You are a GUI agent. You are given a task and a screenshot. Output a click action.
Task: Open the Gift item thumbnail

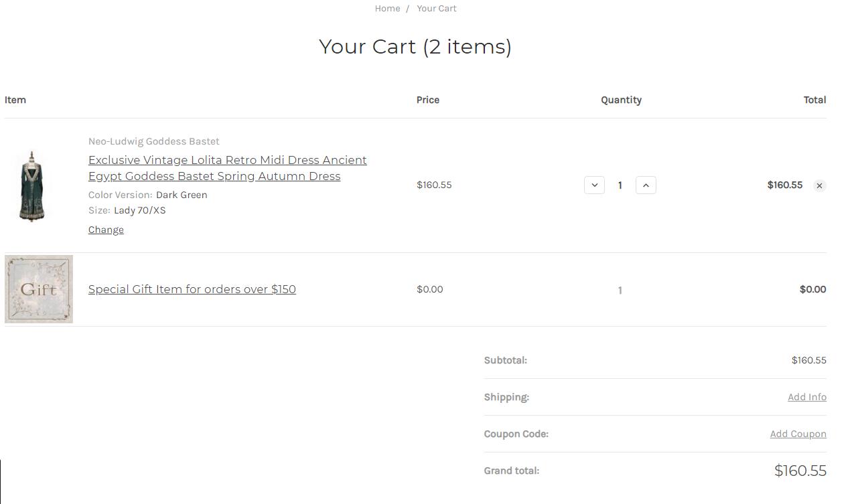click(x=39, y=289)
